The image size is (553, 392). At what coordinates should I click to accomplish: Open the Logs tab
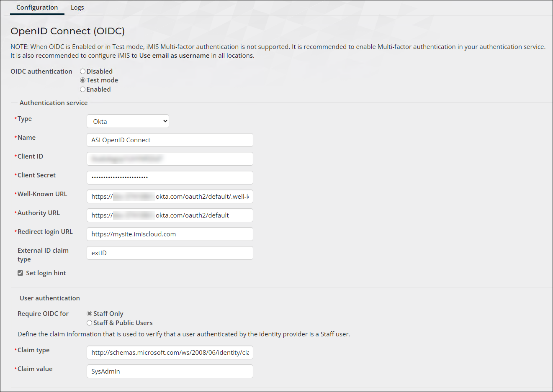click(77, 8)
